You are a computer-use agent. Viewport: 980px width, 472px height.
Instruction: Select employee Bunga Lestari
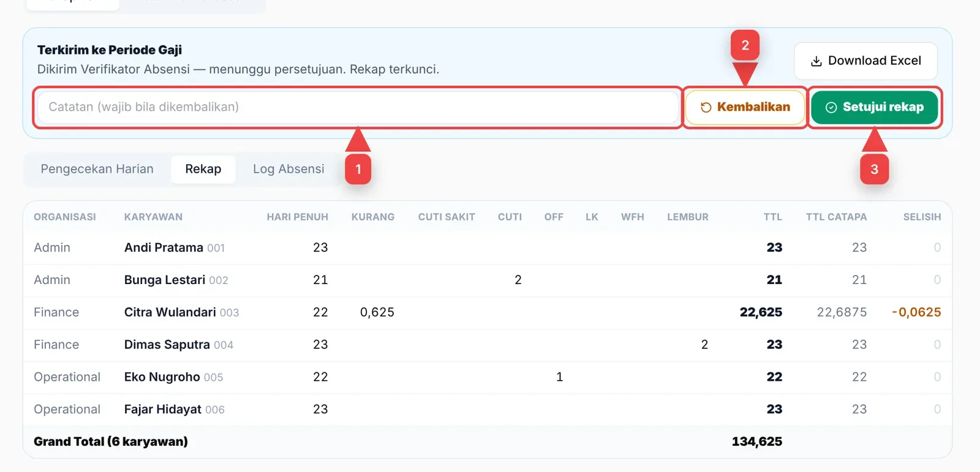pos(165,280)
